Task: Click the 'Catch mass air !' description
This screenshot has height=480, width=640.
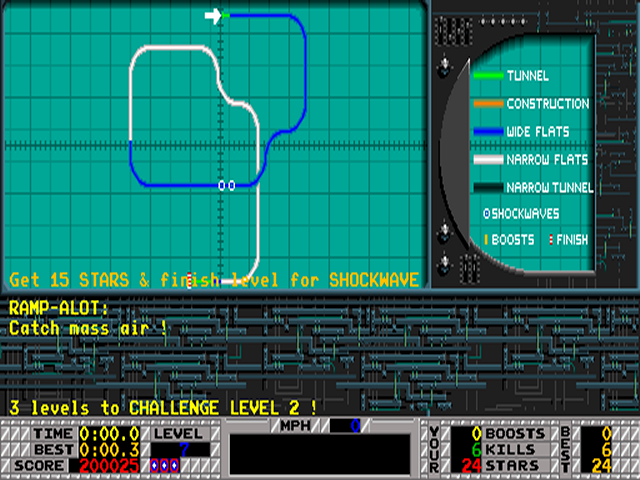Action: (x=88, y=329)
